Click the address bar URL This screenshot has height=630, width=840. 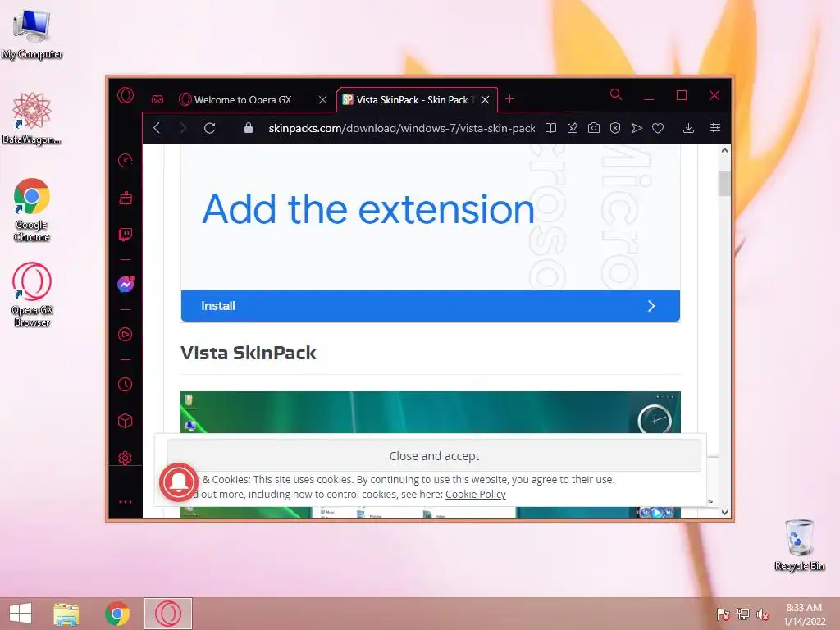coord(402,128)
